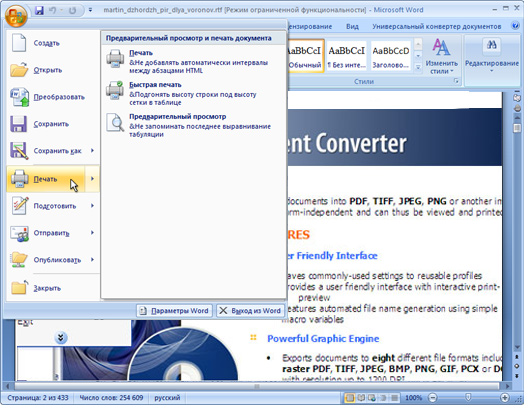
Task: Click the floppy disk icon next to Сохранить
Action: pos(19,124)
